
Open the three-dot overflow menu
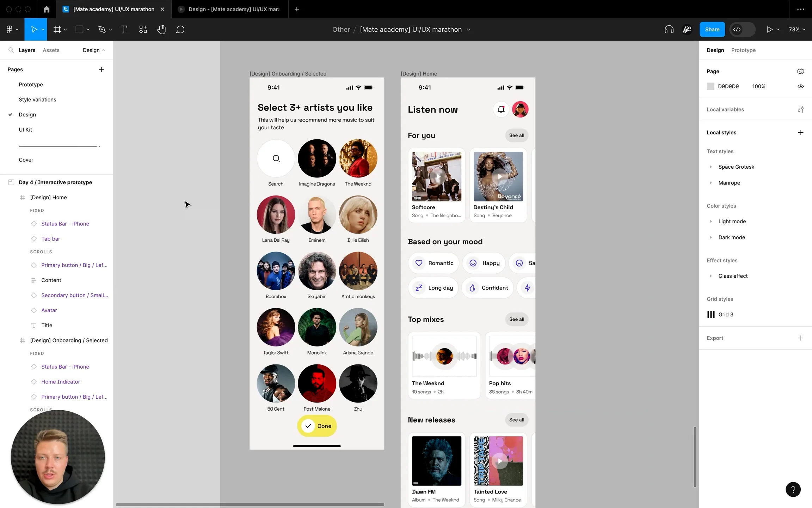click(800, 9)
